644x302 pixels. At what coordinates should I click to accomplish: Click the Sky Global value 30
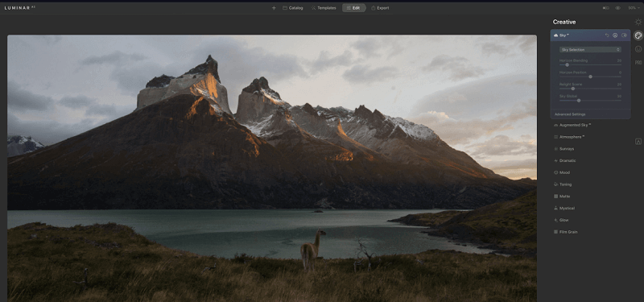tap(619, 96)
